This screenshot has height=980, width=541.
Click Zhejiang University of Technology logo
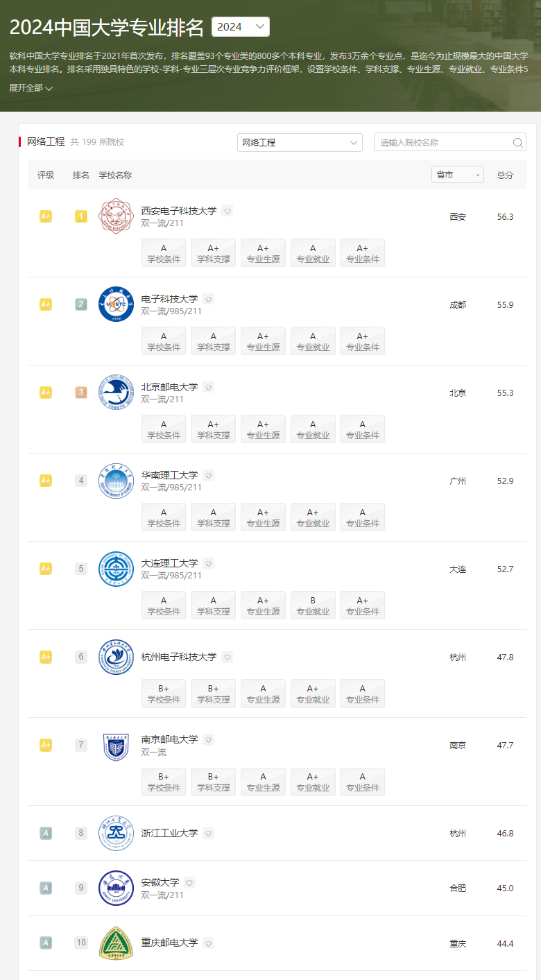click(x=116, y=833)
